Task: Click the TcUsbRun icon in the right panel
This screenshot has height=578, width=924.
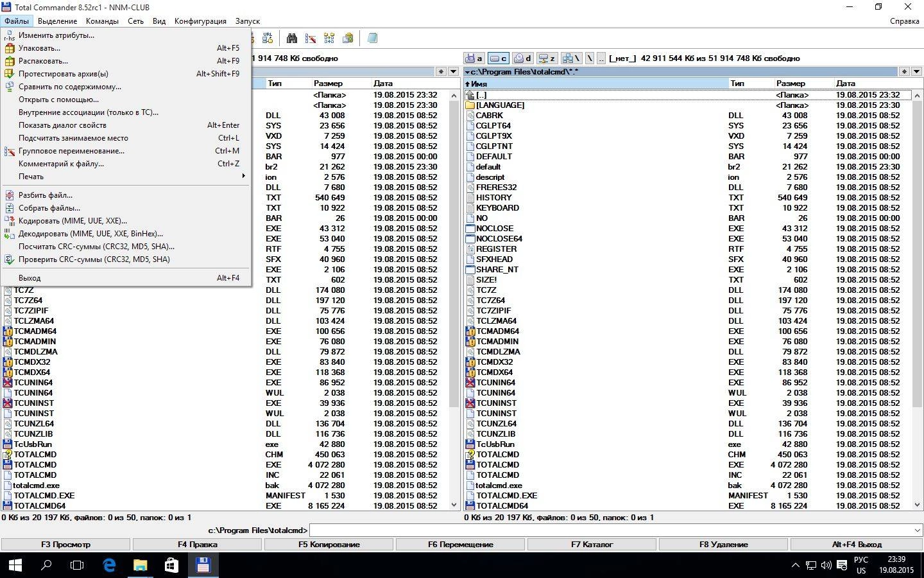Action: coord(470,444)
